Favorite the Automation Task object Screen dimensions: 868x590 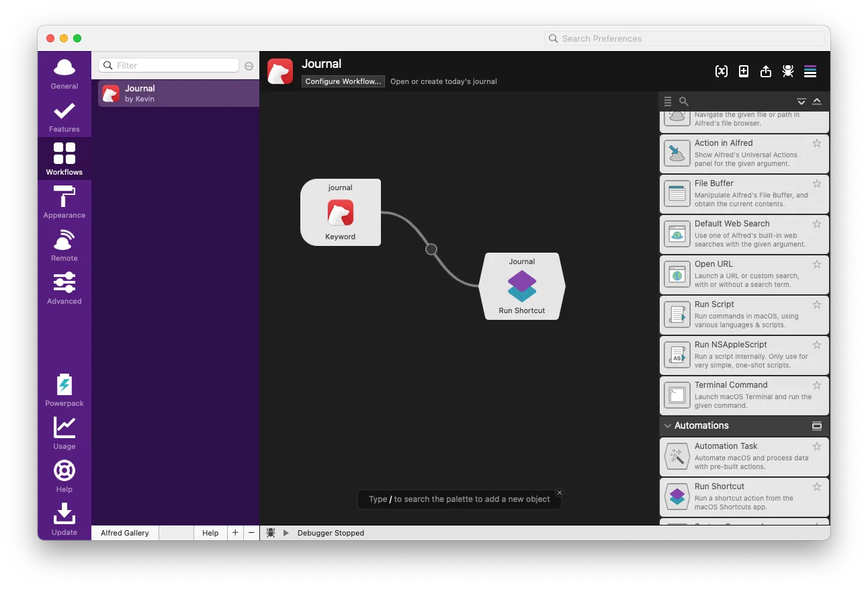coord(817,446)
